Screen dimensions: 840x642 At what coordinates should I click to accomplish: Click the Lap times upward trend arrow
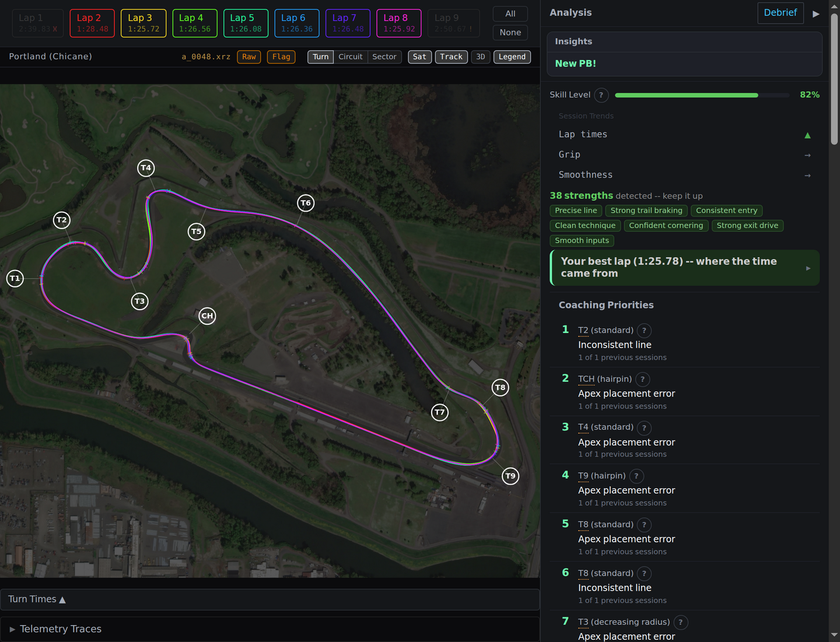pyautogui.click(x=807, y=135)
